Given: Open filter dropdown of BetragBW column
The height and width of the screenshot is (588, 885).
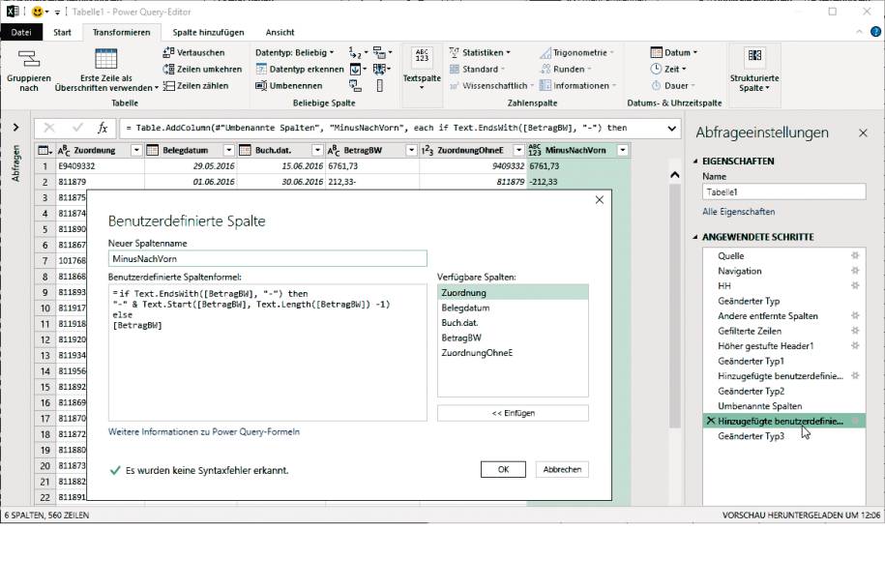Looking at the screenshot, I should point(411,150).
